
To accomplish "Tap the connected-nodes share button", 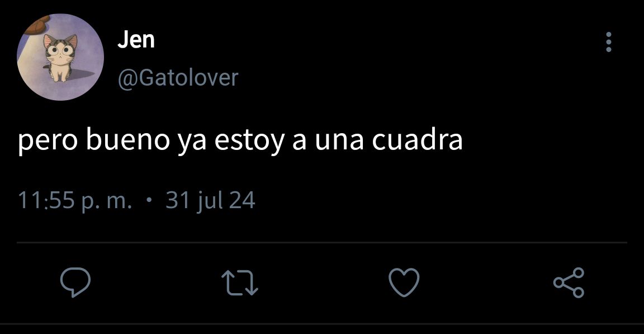I will [x=569, y=282].
